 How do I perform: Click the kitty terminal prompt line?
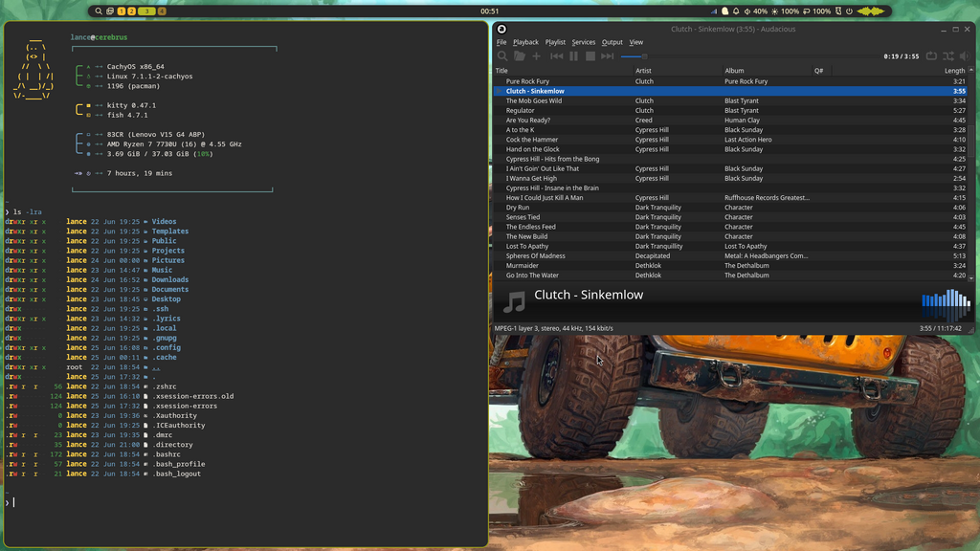click(x=246, y=502)
